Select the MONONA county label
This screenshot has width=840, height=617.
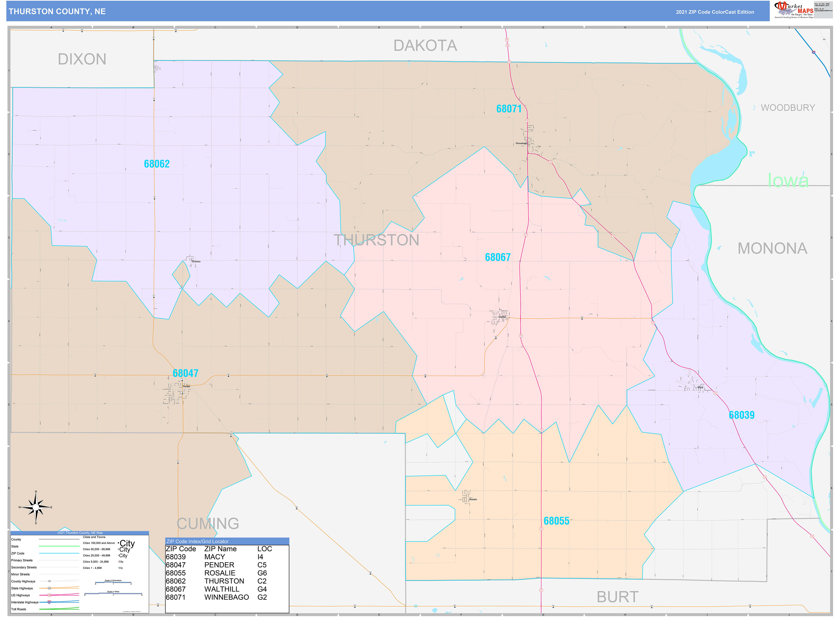pyautogui.click(x=772, y=248)
